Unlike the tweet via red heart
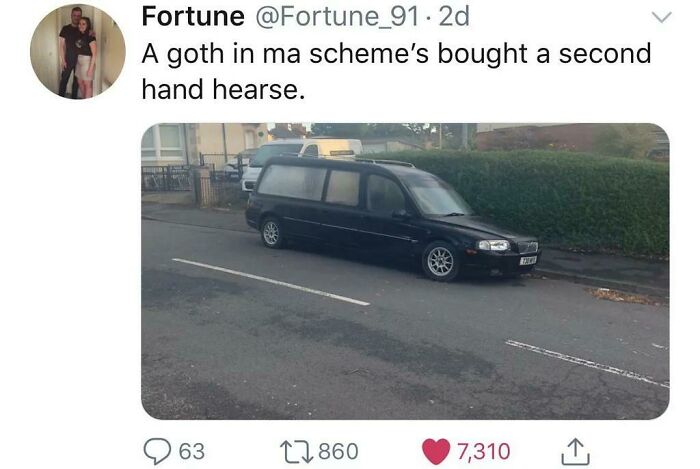 [436, 451]
